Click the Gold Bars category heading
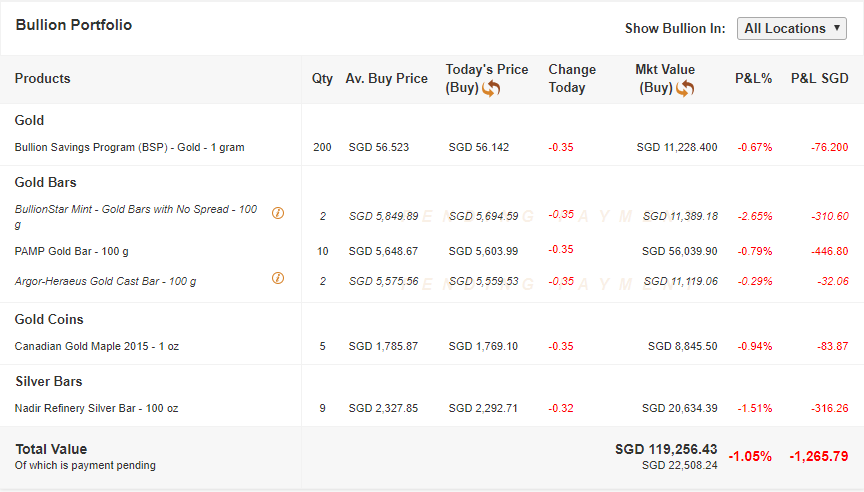Screen dimensions: 864x492 click(45, 182)
